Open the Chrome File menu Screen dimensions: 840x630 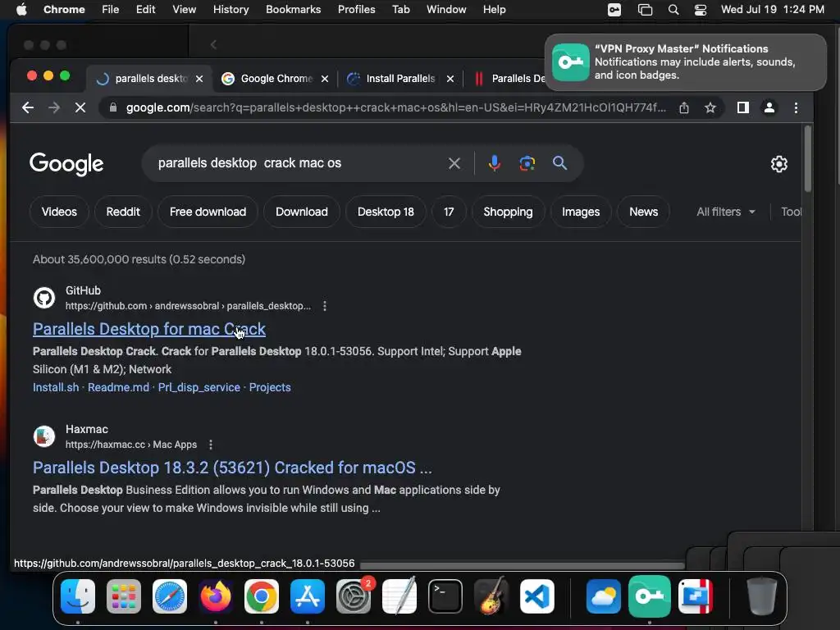point(111,10)
